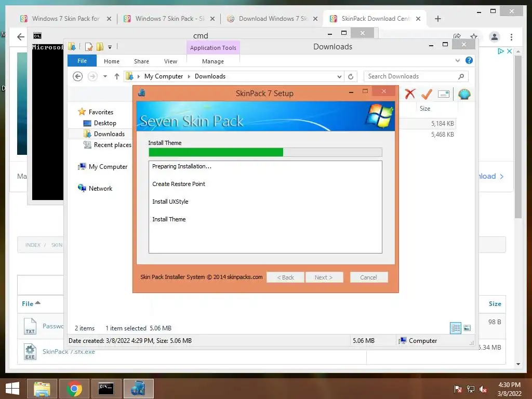Open the View ribbon tab
The width and height of the screenshot is (532, 399).
[x=170, y=61]
